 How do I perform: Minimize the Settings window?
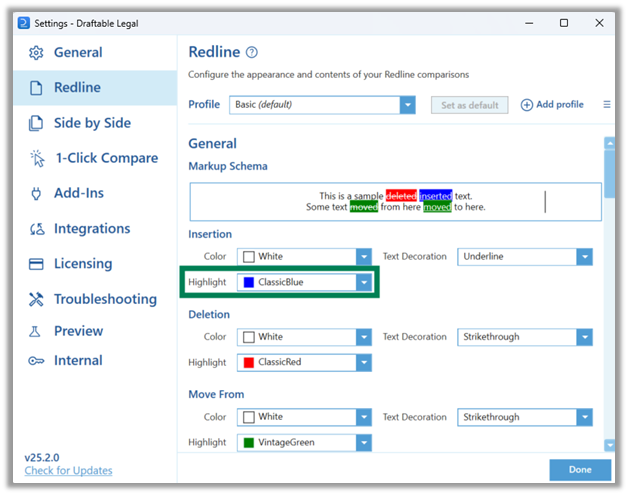(529, 23)
